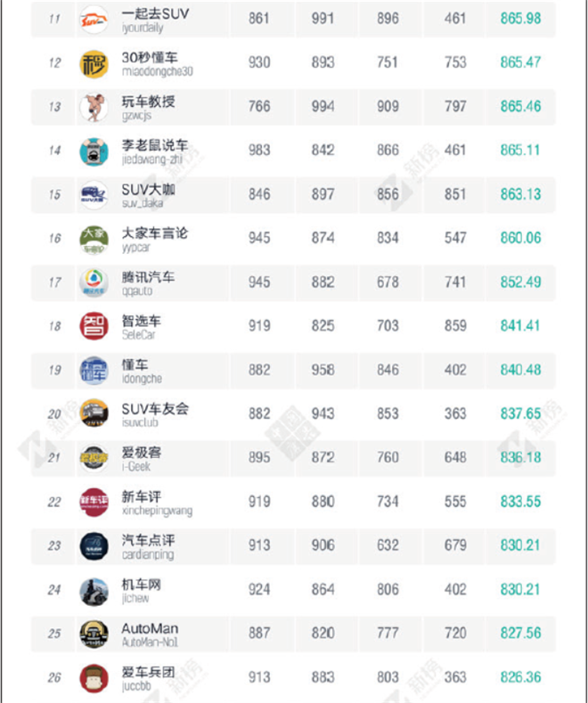Image resolution: width=588 pixels, height=703 pixels.
Task: Click the 865.98 index score
Action: (x=520, y=19)
